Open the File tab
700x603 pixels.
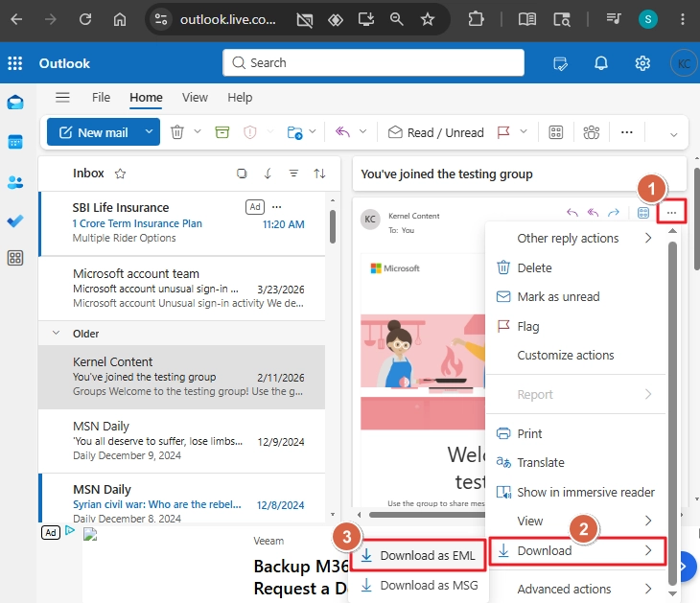(101, 97)
